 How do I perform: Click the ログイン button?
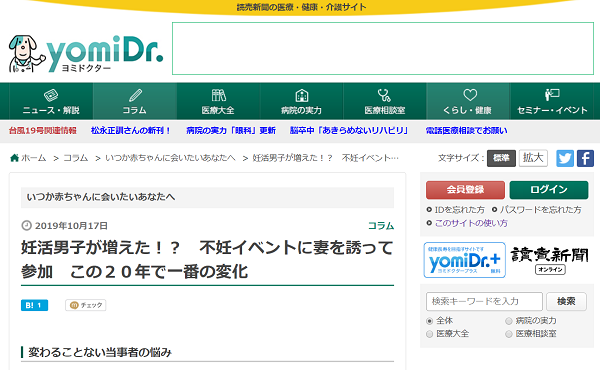point(549,190)
